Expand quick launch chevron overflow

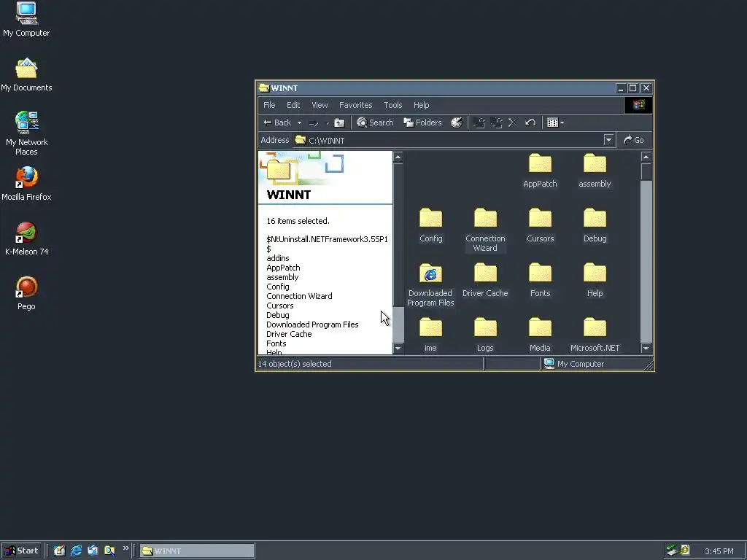(125, 548)
